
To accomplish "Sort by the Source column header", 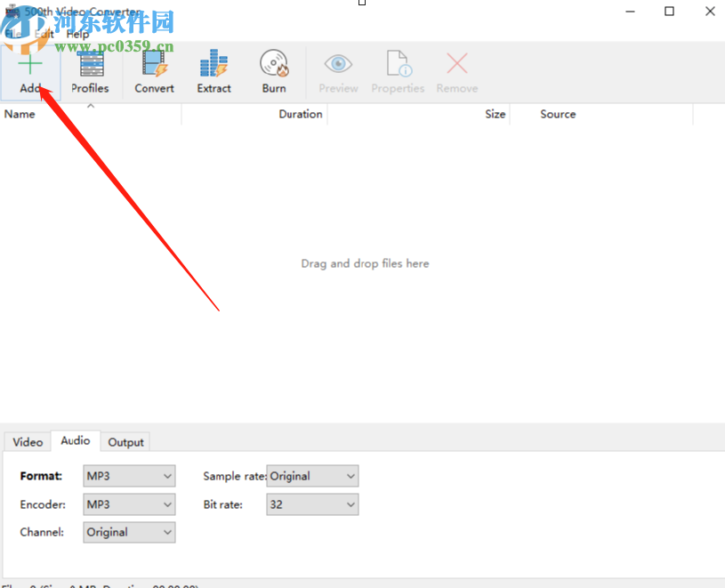I will point(601,114).
